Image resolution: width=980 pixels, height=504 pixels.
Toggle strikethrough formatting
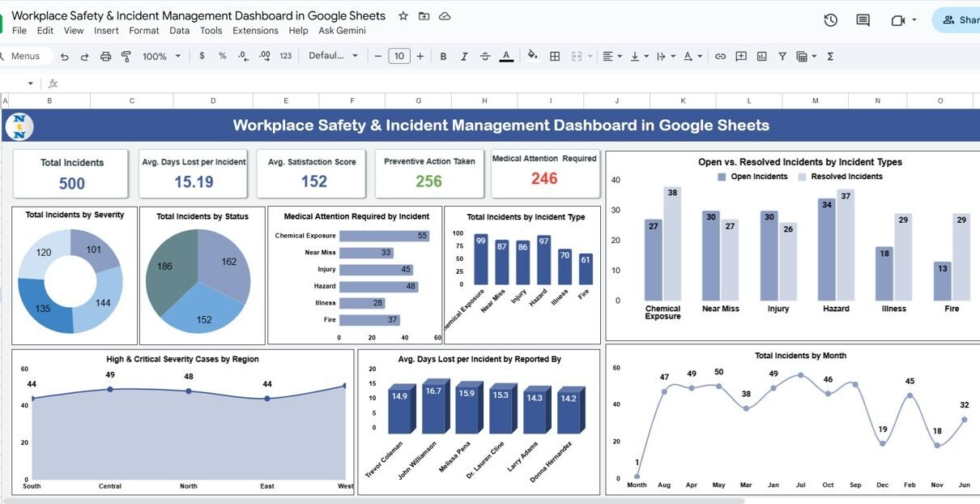tap(485, 56)
